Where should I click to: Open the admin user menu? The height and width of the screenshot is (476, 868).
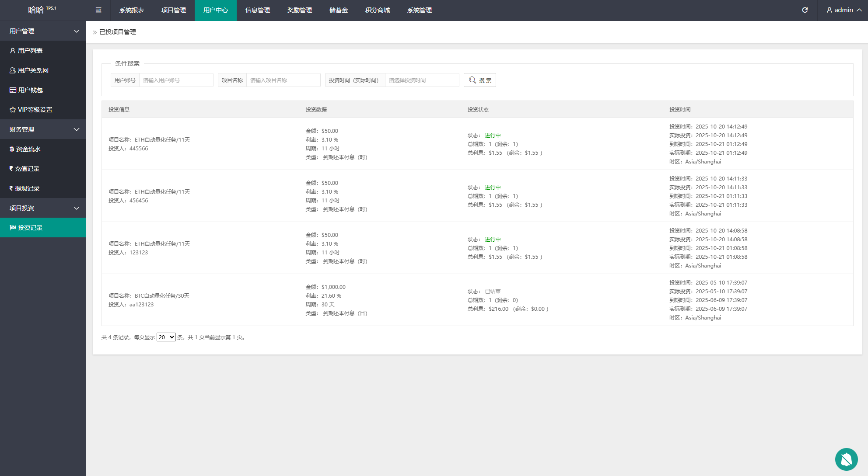[844, 10]
